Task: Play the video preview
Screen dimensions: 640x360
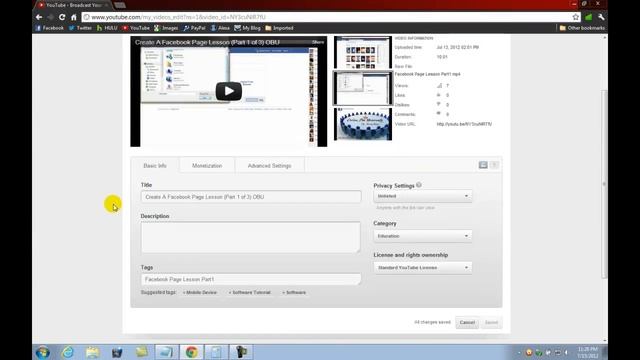Action: click(x=229, y=91)
